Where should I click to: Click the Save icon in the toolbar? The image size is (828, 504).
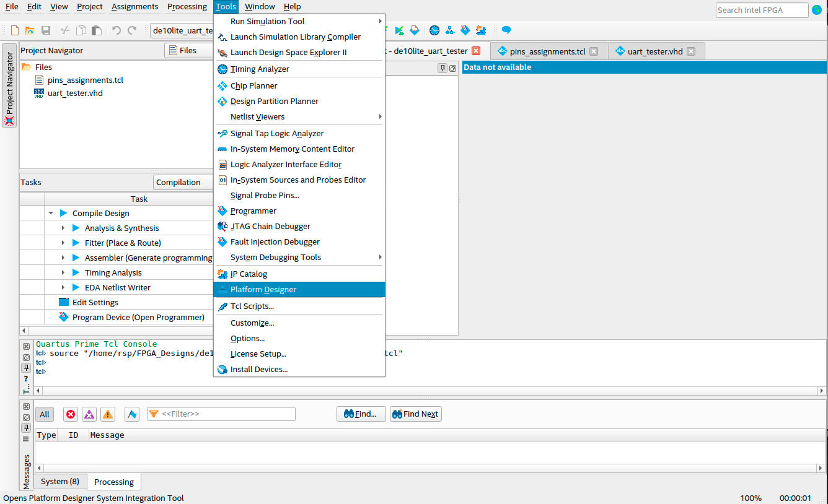coord(46,30)
